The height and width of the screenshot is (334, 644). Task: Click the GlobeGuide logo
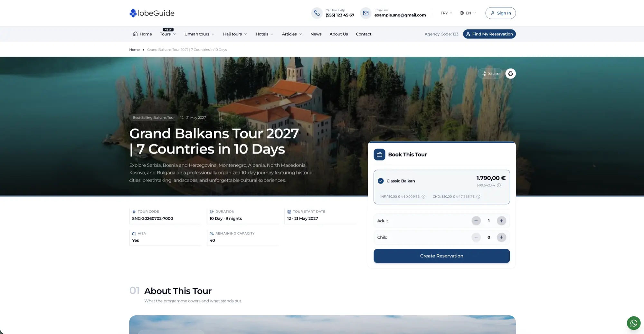click(x=152, y=13)
